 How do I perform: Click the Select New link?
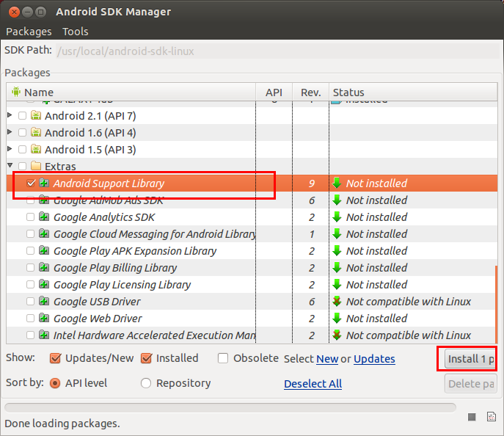327,358
